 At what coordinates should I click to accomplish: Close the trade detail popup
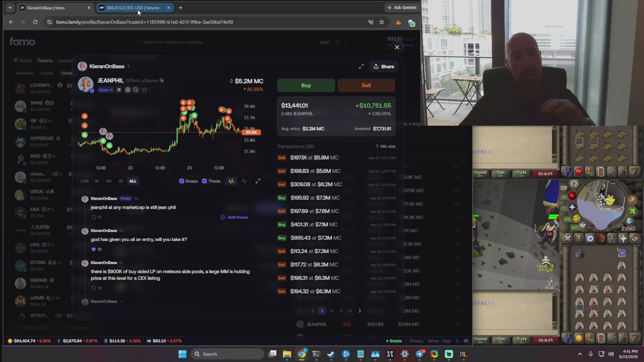tap(397, 47)
